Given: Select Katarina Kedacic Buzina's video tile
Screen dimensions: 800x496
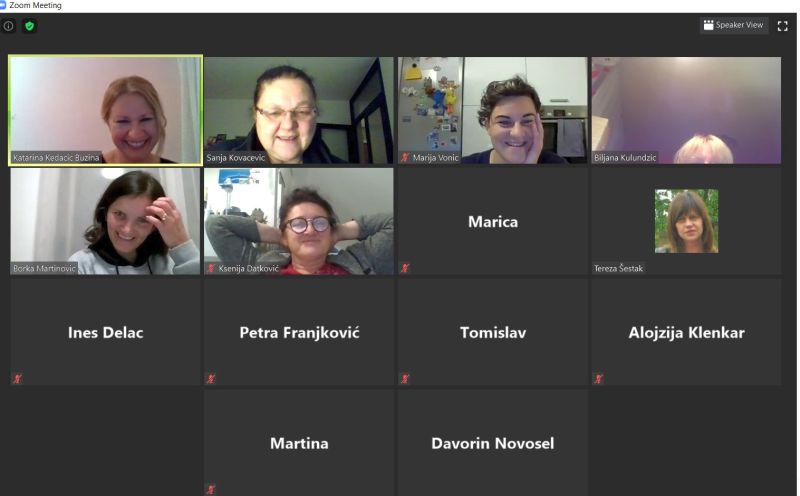Looking at the screenshot, I should 106,110.
